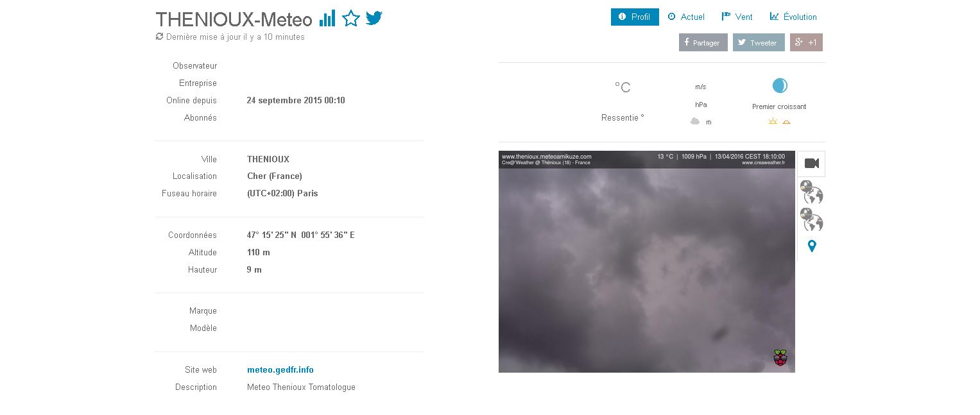
Task: Mark station as favorite with star icon
Action: 350,19
